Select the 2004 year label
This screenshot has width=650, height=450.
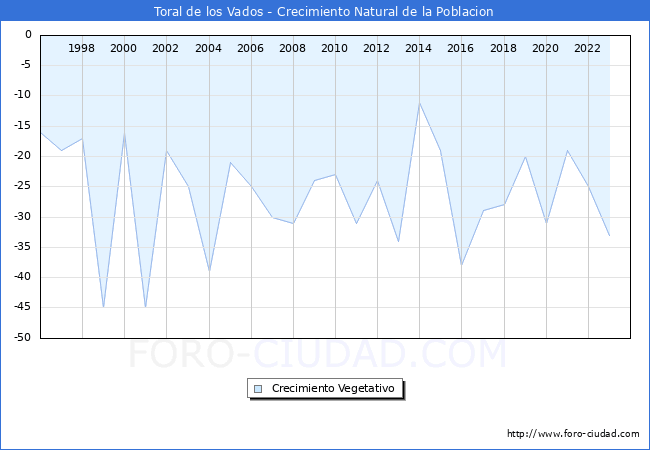pyautogui.click(x=208, y=48)
